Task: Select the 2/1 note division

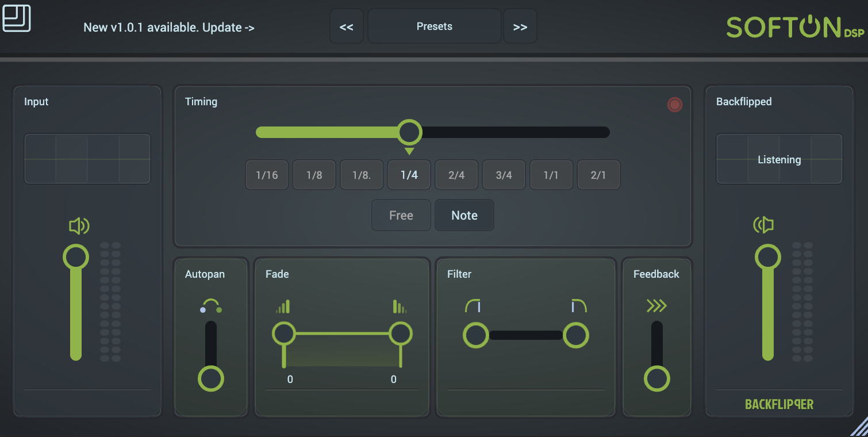Action: 598,175
